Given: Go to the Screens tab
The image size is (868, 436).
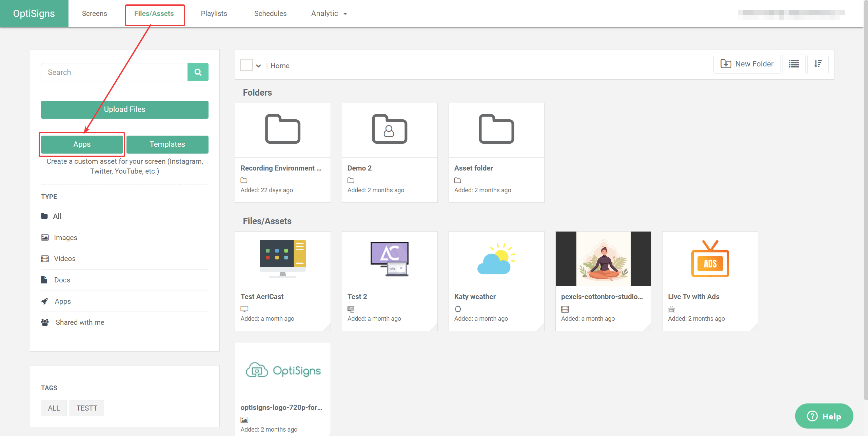Looking at the screenshot, I should 94,14.
